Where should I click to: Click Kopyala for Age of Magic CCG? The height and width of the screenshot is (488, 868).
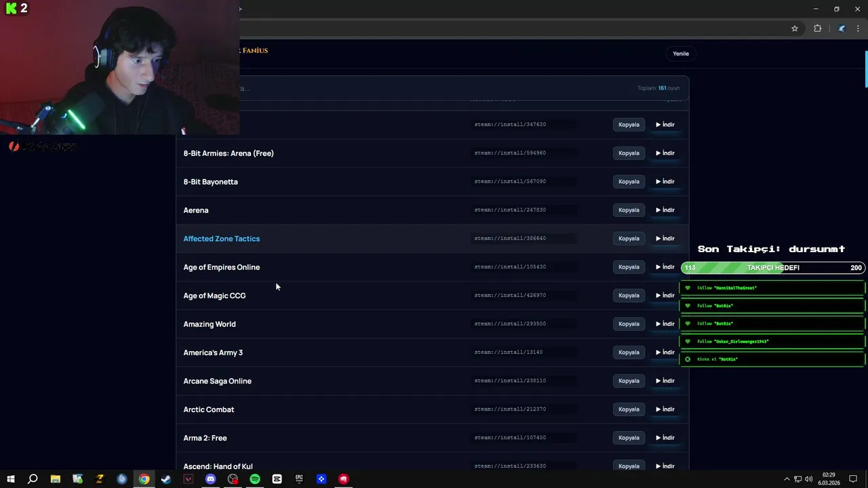629,296
